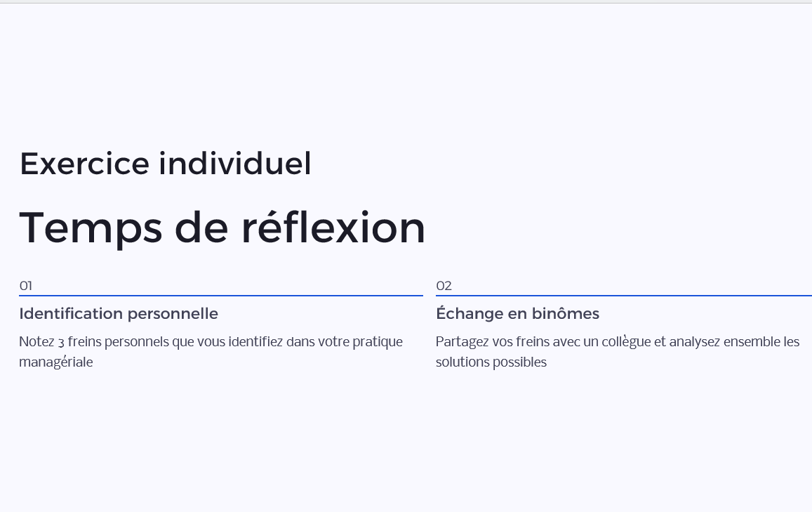
Task: Select the blue divider line under "01"
Action: (x=220, y=296)
